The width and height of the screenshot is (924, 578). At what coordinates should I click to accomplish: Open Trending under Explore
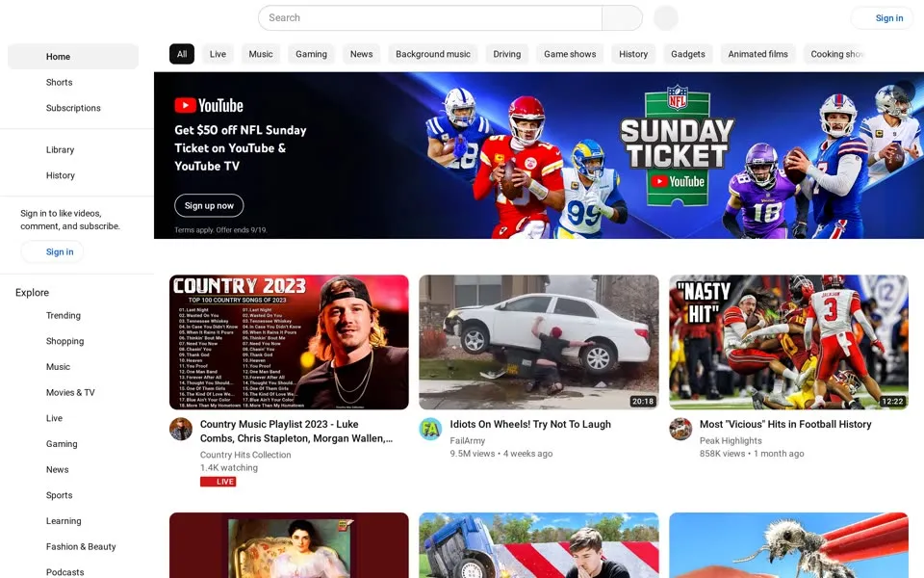click(x=73, y=316)
